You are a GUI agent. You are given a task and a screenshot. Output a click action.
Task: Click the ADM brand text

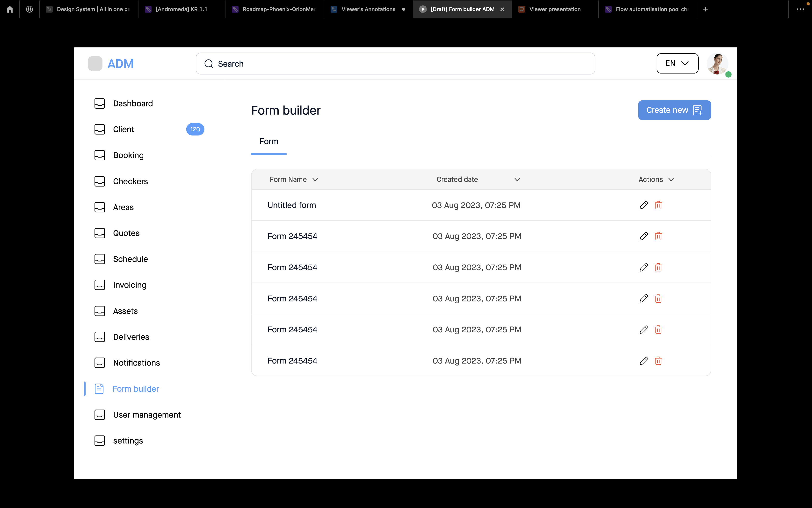pyautogui.click(x=120, y=63)
